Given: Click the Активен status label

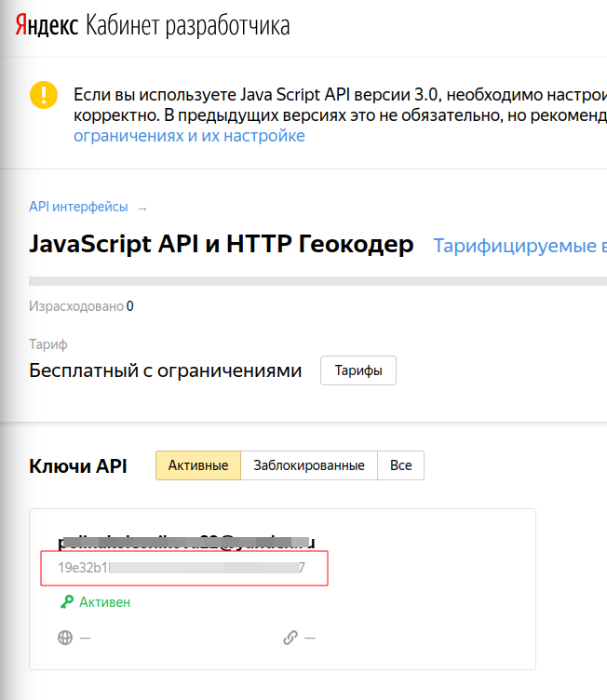Looking at the screenshot, I should pyautogui.click(x=104, y=602).
